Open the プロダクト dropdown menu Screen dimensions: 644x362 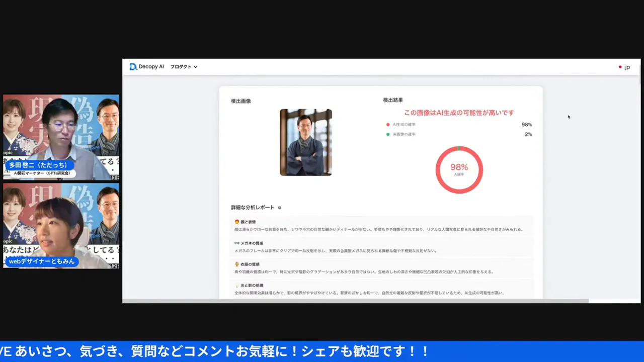click(184, 67)
